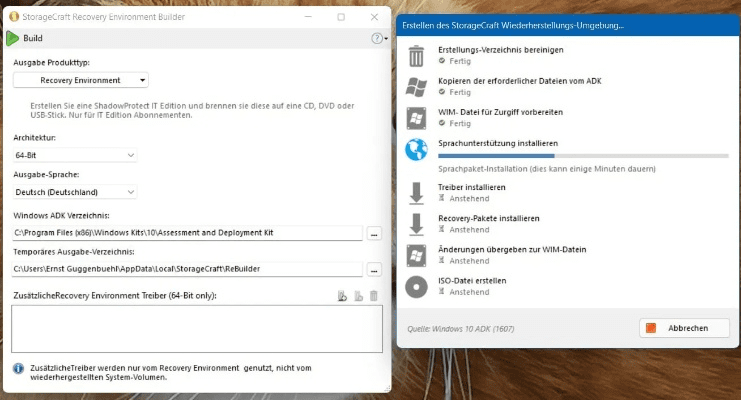
Task: Click the disc icon beside ISO-Datei erstellen
Action: tap(416, 286)
